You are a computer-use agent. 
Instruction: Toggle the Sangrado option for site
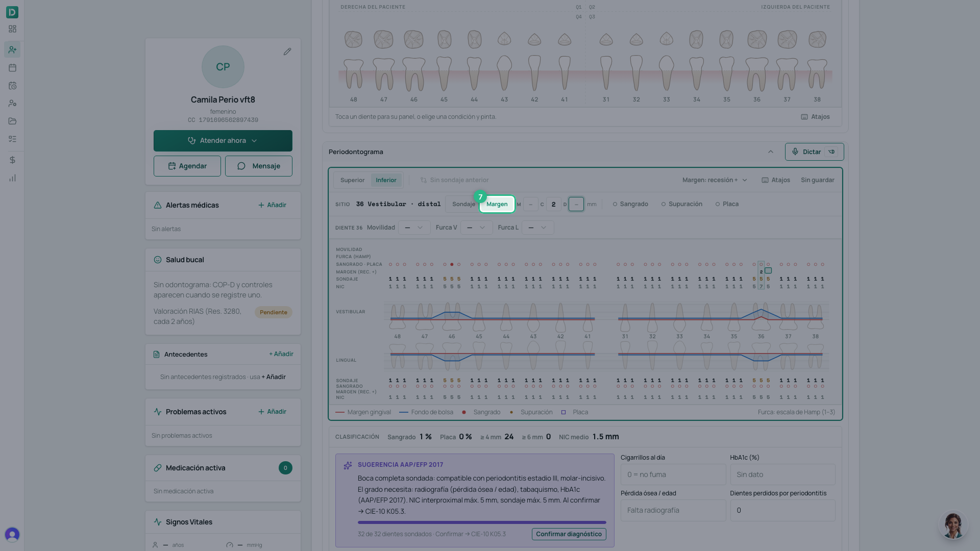630,204
